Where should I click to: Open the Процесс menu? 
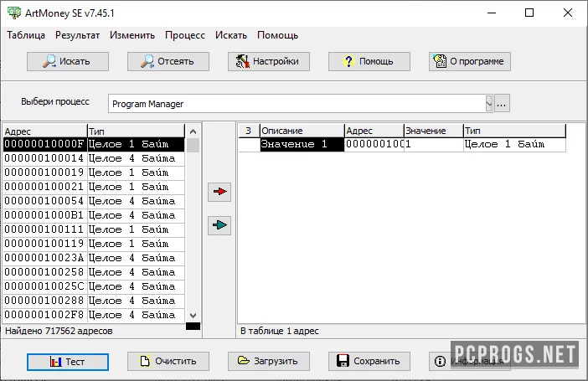pyautogui.click(x=185, y=35)
